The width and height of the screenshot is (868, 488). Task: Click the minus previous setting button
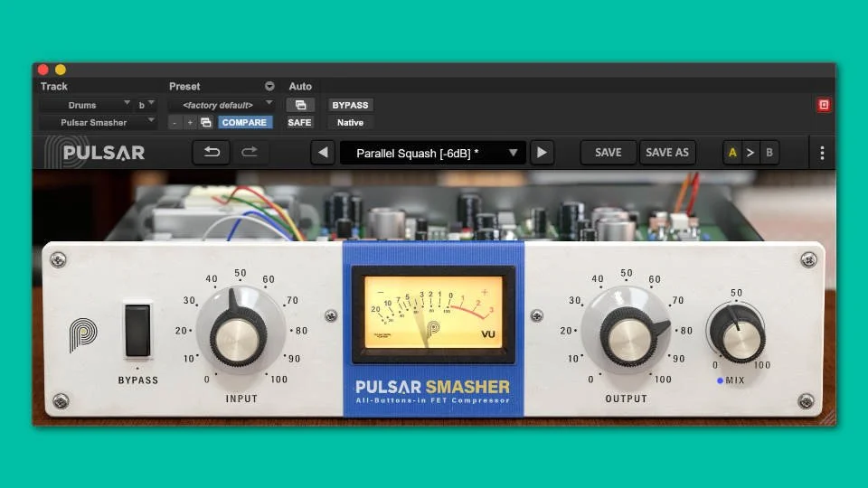pos(175,122)
